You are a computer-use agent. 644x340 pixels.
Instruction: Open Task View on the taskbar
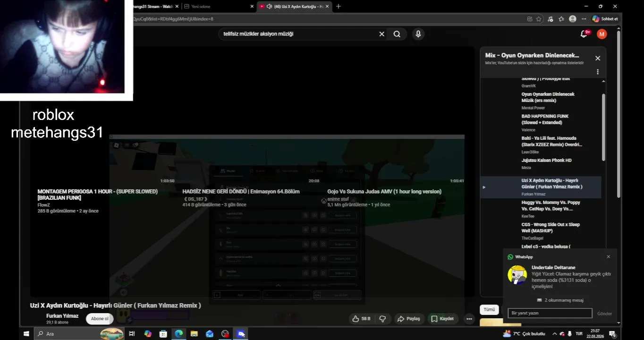tap(132, 334)
